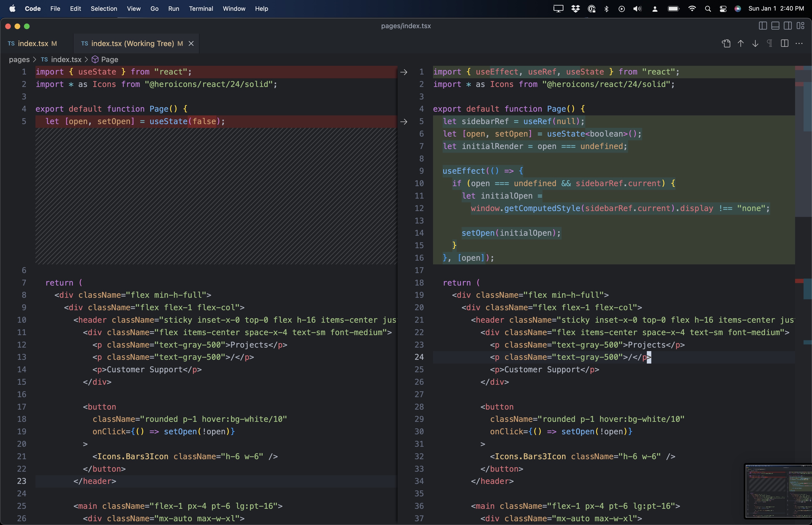Open the Code application menu
Viewport: 812px width, 525px height.
point(33,8)
